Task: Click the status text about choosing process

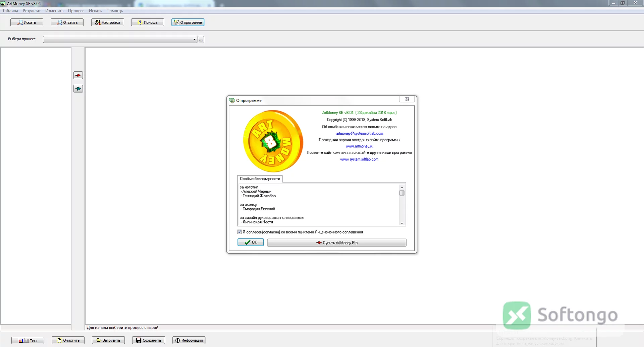Action: click(122, 328)
